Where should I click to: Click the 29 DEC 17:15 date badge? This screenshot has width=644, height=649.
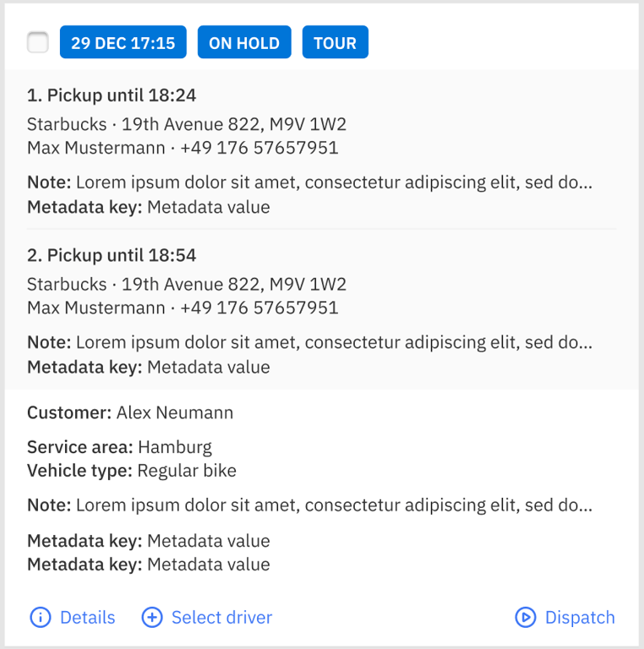click(x=123, y=42)
